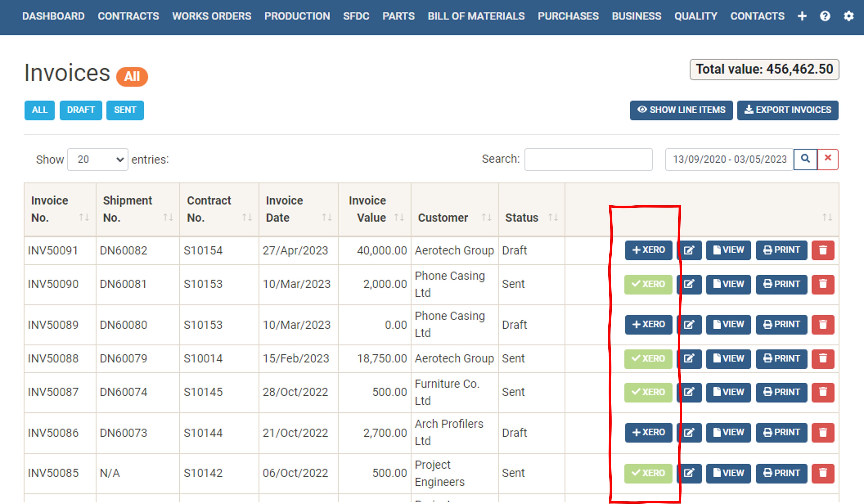Enable Show Line Items

point(681,110)
